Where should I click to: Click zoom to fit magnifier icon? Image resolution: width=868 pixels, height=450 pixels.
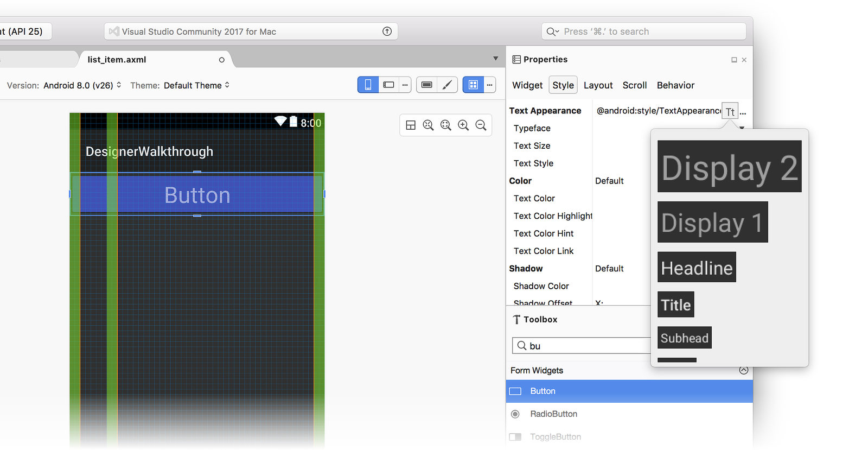click(x=446, y=125)
